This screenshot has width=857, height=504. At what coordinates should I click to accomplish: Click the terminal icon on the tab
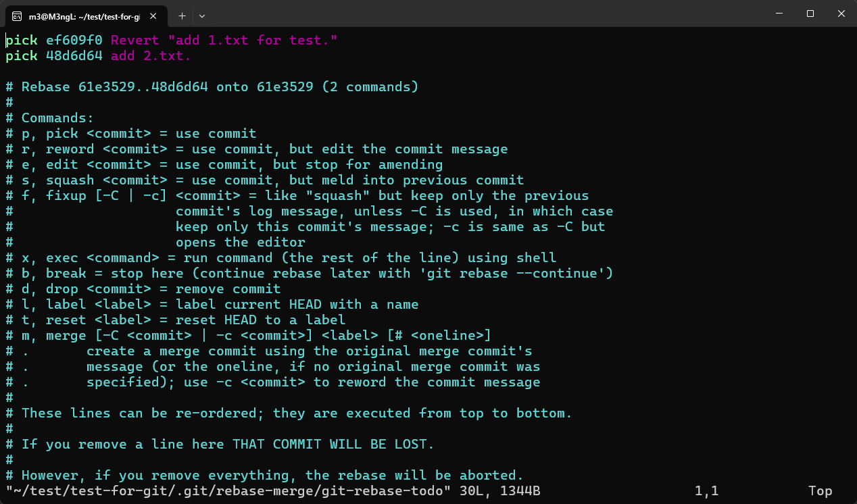[x=17, y=15]
